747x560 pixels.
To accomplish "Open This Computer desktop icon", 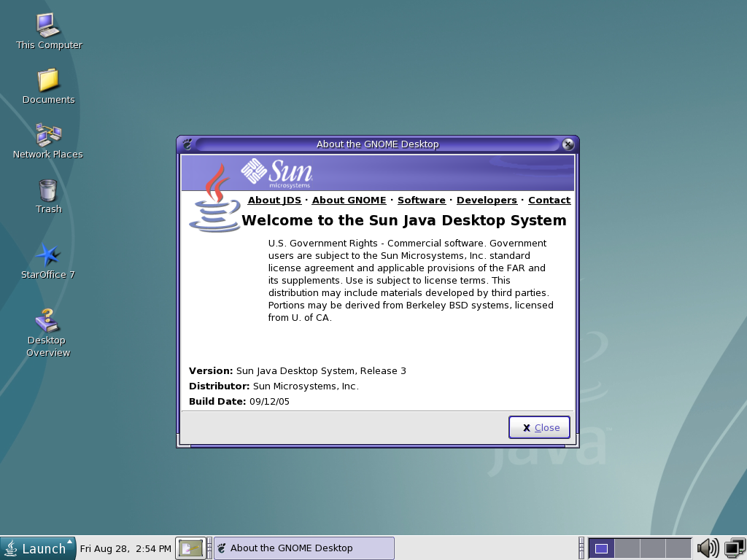I will click(x=49, y=26).
